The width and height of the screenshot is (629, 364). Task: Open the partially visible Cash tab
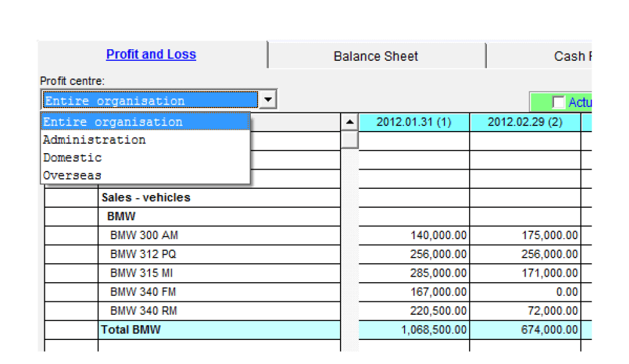point(572,56)
